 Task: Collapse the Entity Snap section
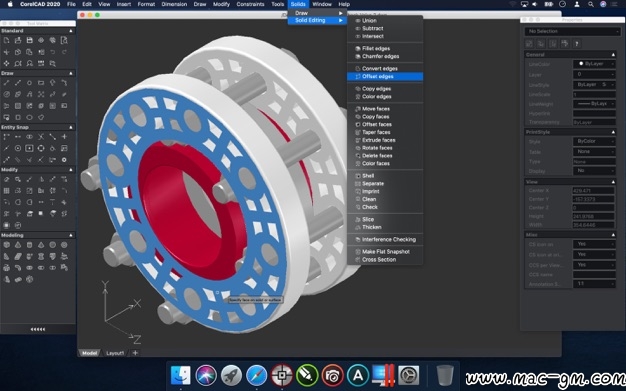point(71,127)
